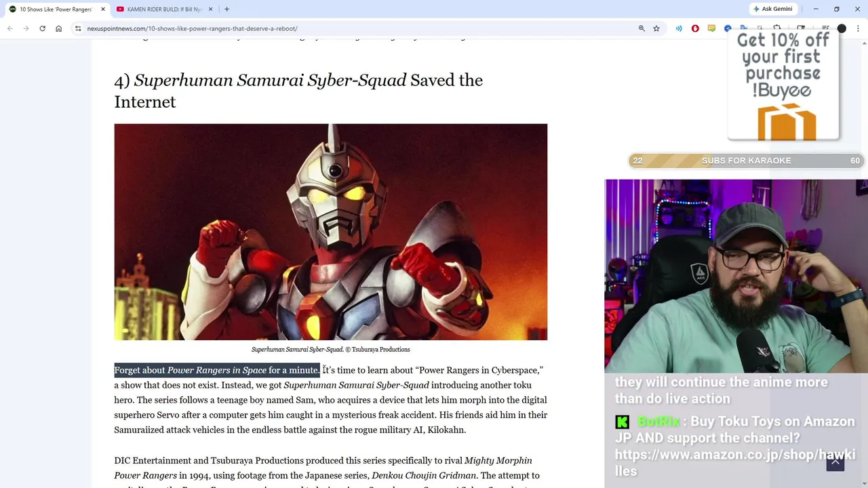Reload the current page
This screenshot has width=868, height=488.
[x=42, y=28]
